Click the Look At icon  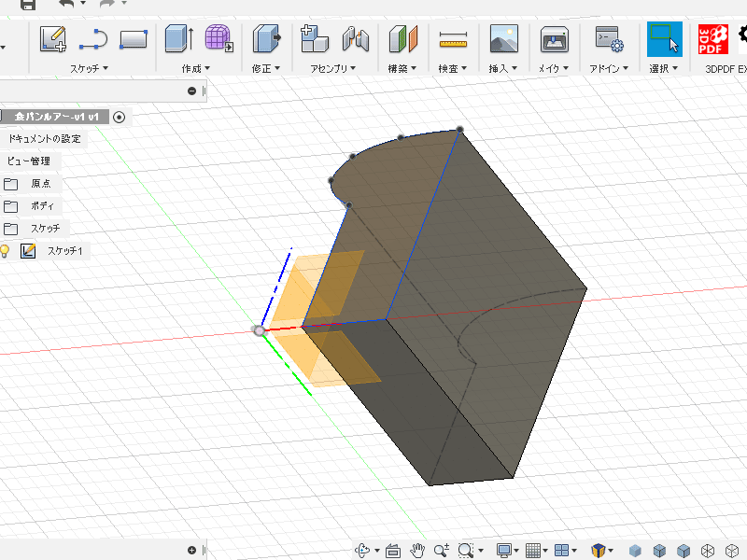(x=393, y=551)
